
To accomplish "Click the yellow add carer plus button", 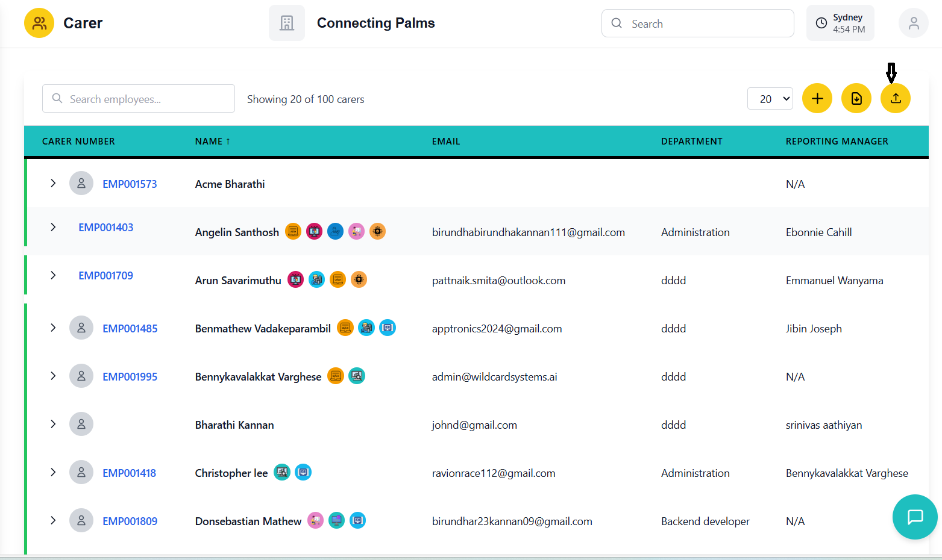I will [817, 98].
